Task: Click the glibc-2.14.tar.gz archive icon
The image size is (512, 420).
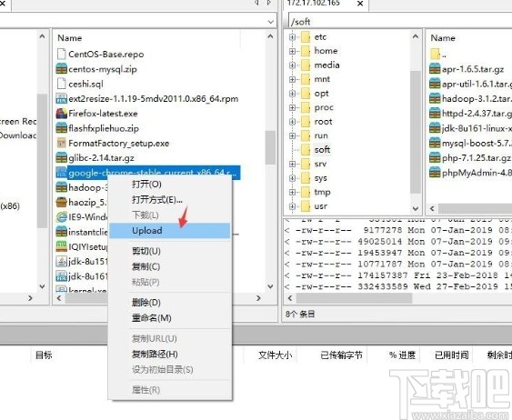Action: (x=62, y=157)
